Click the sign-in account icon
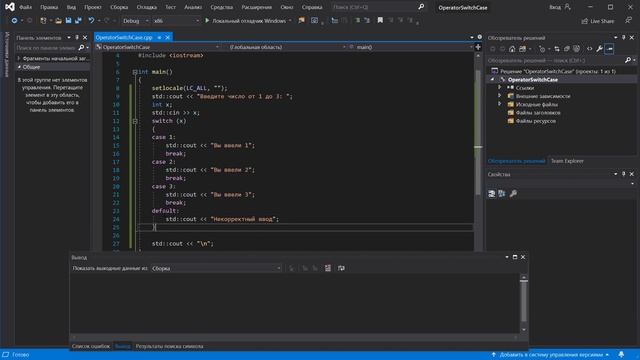 point(567,7)
